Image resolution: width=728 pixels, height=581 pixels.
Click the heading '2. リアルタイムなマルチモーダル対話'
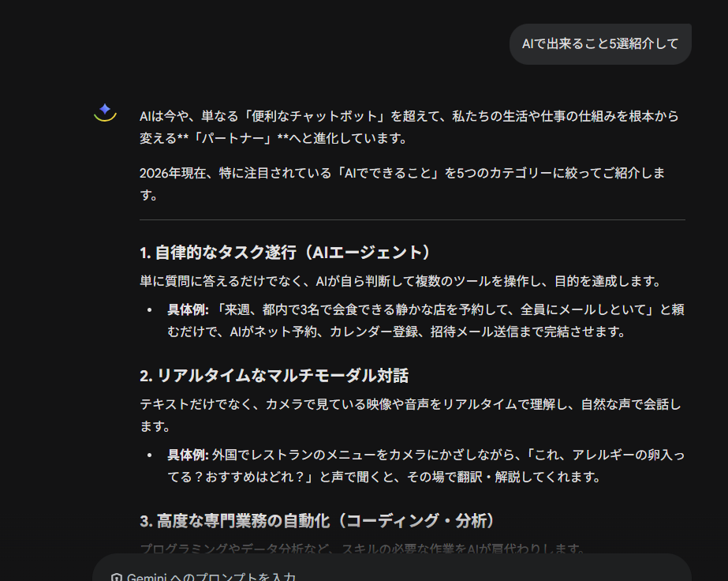274,376
